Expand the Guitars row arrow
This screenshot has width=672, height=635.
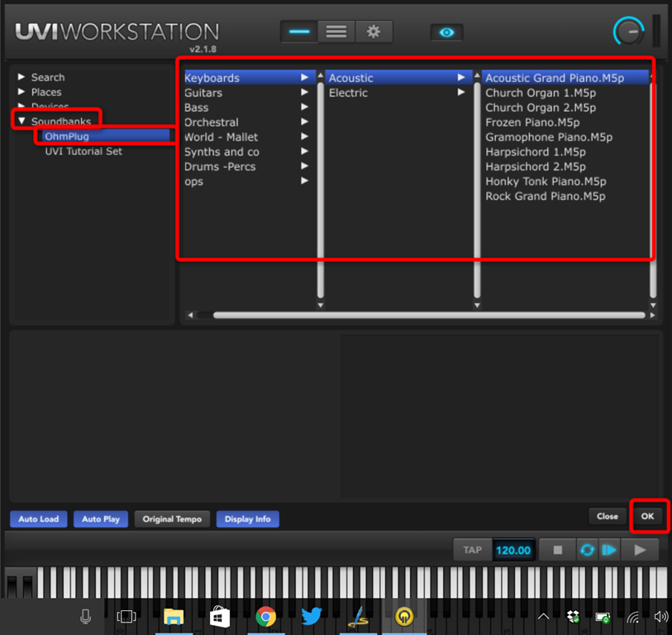pos(304,92)
